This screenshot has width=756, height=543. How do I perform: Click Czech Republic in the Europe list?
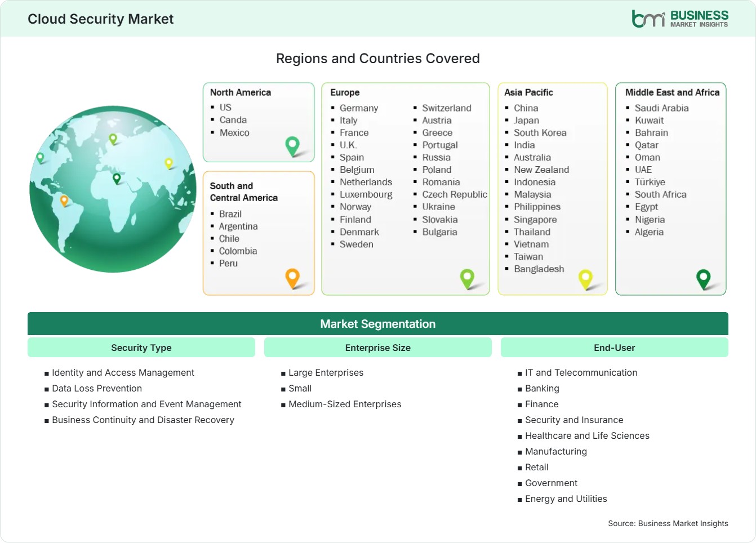pos(455,194)
